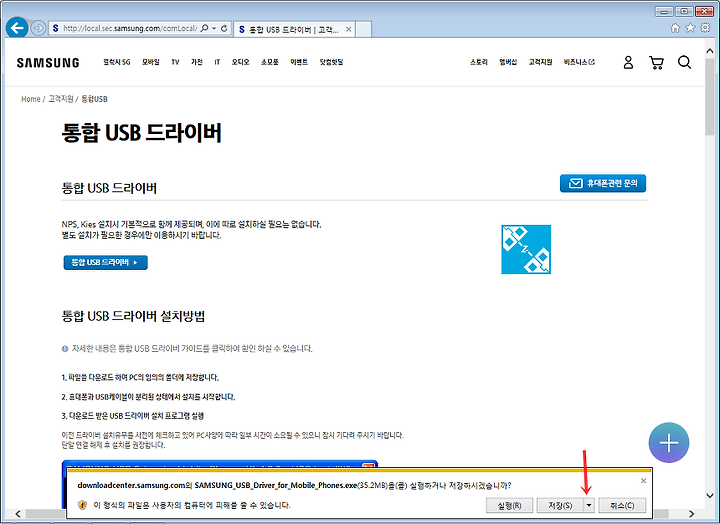Open the 이벤트 menu

(x=299, y=62)
